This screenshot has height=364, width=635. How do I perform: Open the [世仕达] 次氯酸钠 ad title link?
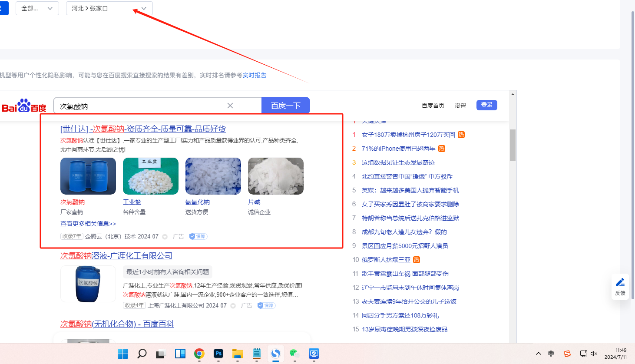[x=143, y=129]
